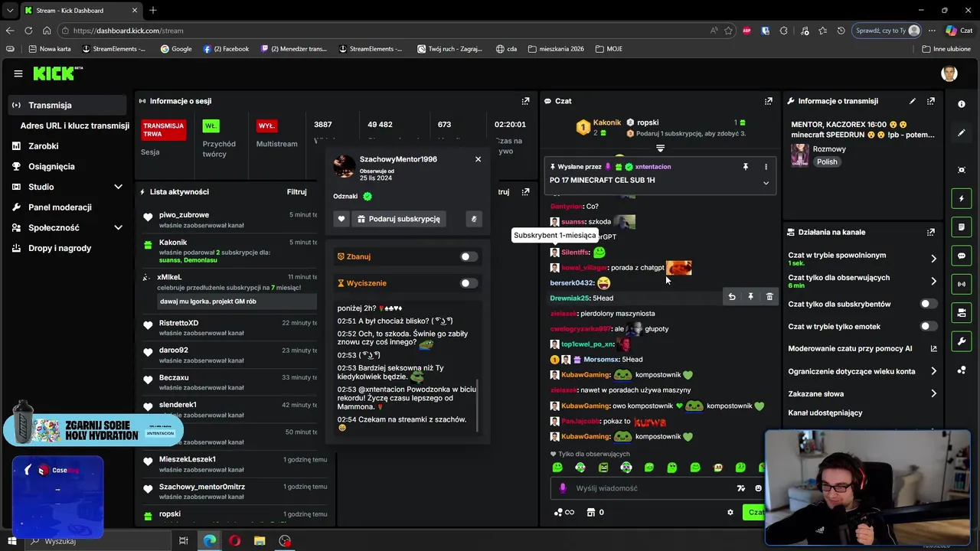This screenshot has width=980, height=551.
Task: Reply to Drewniak25's message with reply arrow
Action: point(732,297)
